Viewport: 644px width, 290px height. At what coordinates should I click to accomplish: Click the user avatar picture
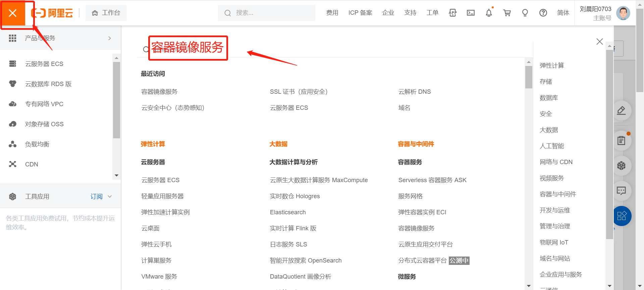pos(623,13)
